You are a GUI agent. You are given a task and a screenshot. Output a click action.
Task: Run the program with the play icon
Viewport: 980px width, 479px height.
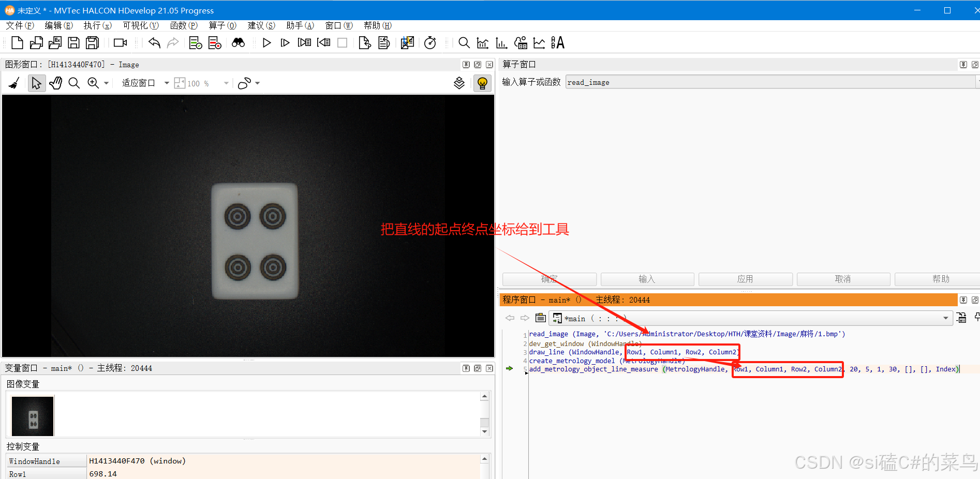pyautogui.click(x=266, y=42)
